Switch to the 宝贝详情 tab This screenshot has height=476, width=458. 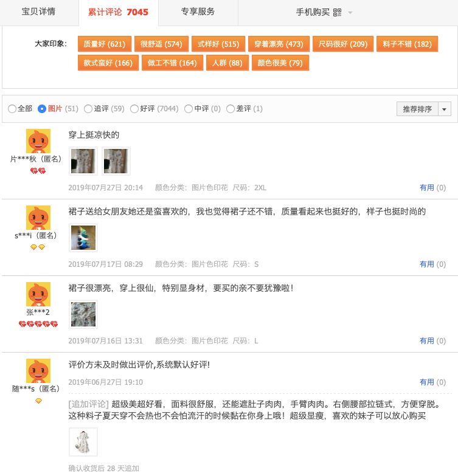point(38,12)
